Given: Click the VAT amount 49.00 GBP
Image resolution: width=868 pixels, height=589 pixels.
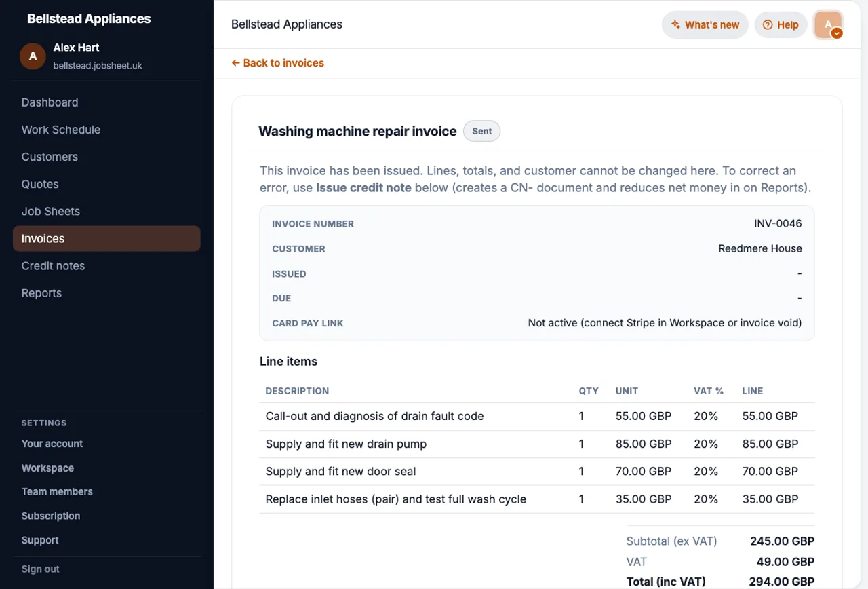Looking at the screenshot, I should tap(785, 562).
